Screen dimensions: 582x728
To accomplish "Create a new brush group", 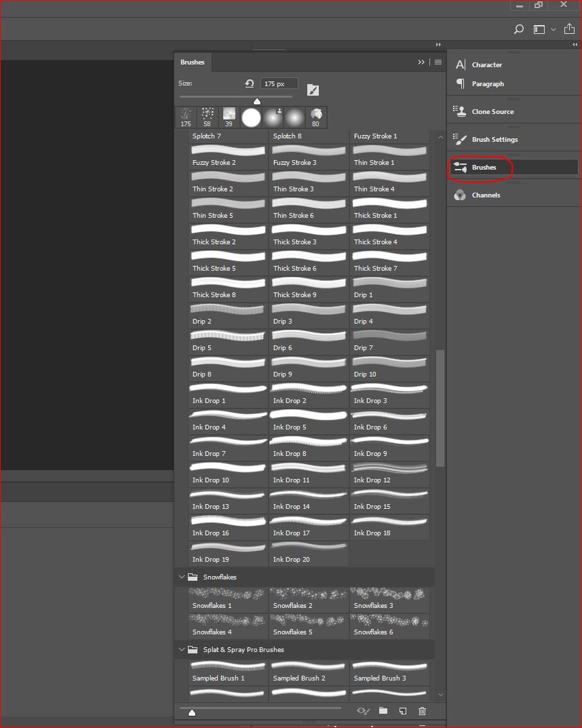I will 383,711.
